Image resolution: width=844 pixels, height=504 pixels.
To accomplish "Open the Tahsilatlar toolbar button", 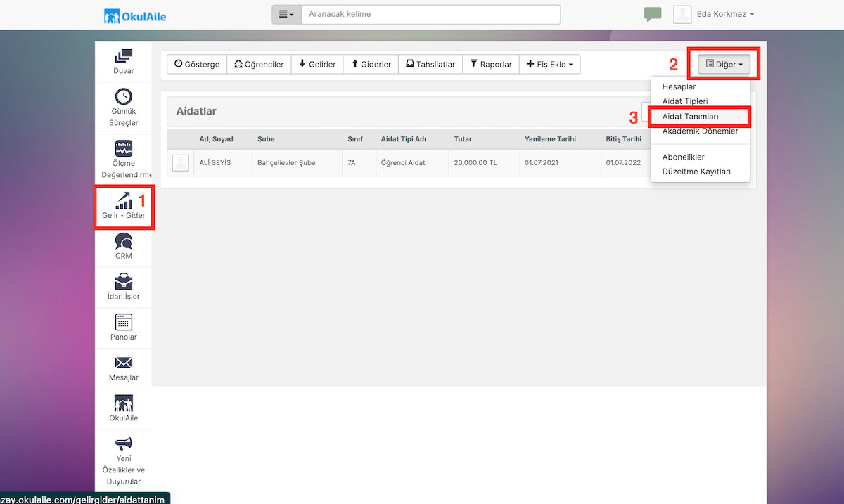I will pyautogui.click(x=430, y=64).
